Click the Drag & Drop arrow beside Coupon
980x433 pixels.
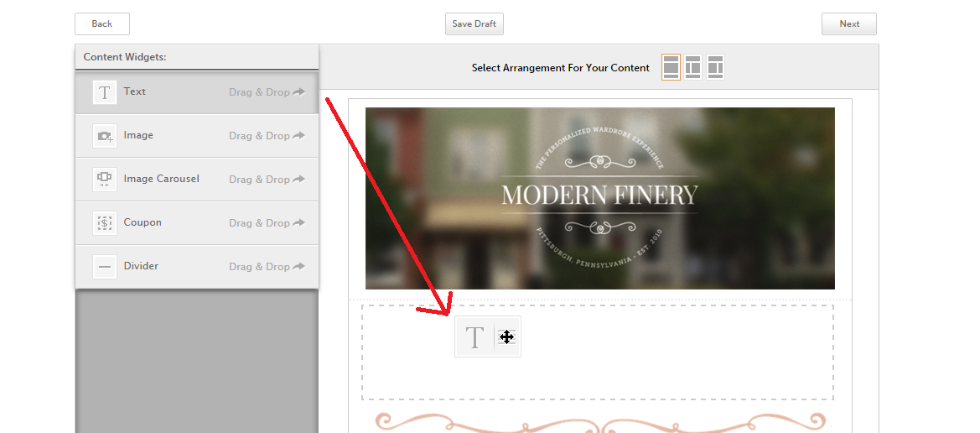pyautogui.click(x=298, y=223)
